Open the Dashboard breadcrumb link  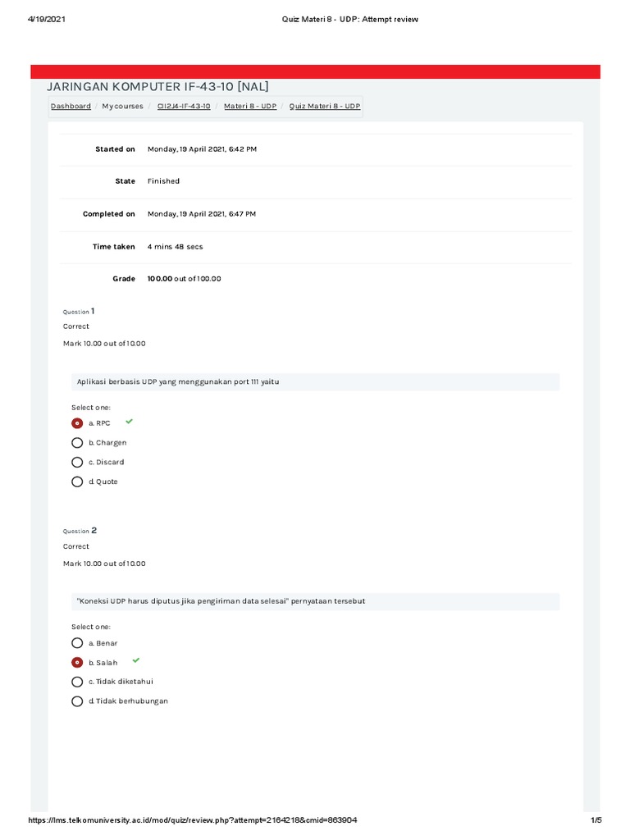point(71,107)
